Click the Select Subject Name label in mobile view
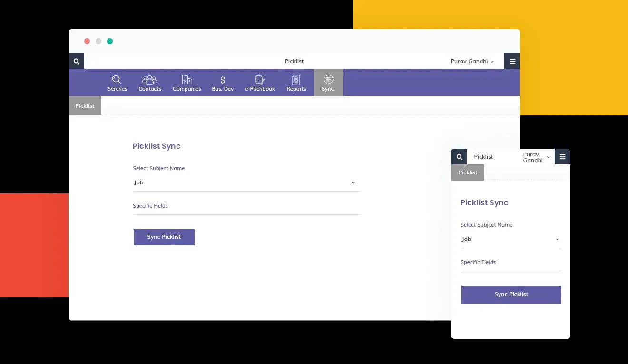This screenshot has width=628, height=364. point(487,225)
